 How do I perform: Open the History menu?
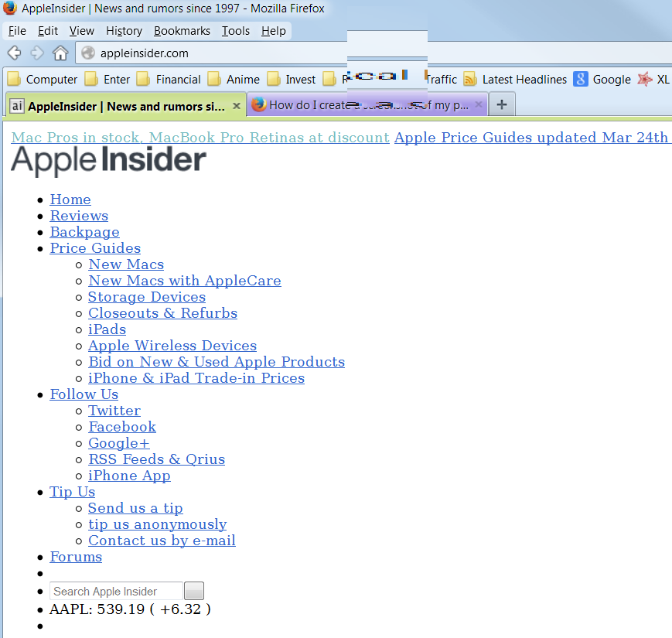pos(124,31)
